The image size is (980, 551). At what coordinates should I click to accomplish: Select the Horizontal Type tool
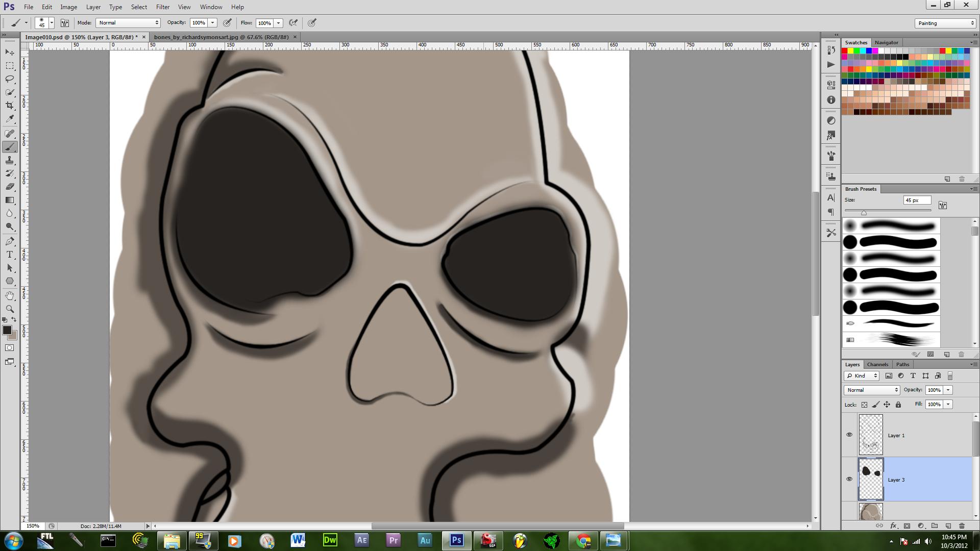coord(10,255)
